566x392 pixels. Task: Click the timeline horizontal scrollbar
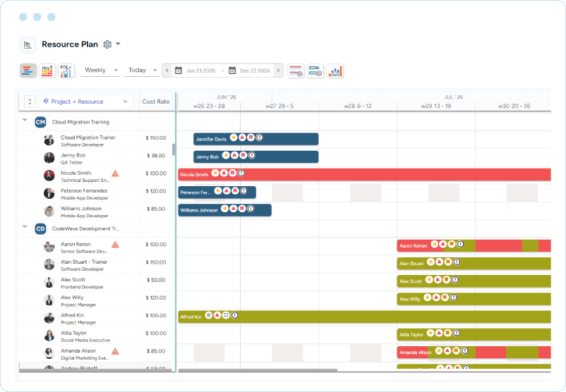click(258, 370)
